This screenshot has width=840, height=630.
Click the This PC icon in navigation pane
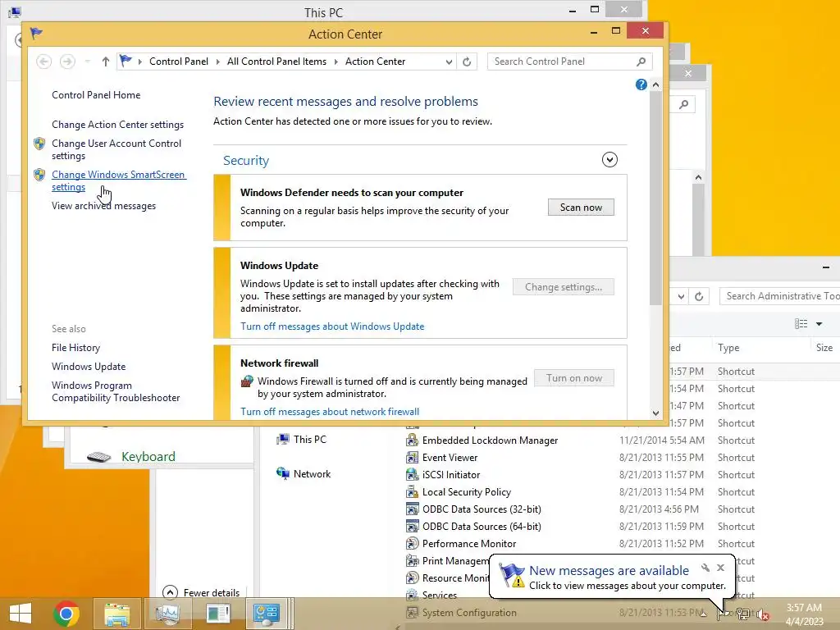click(282, 440)
